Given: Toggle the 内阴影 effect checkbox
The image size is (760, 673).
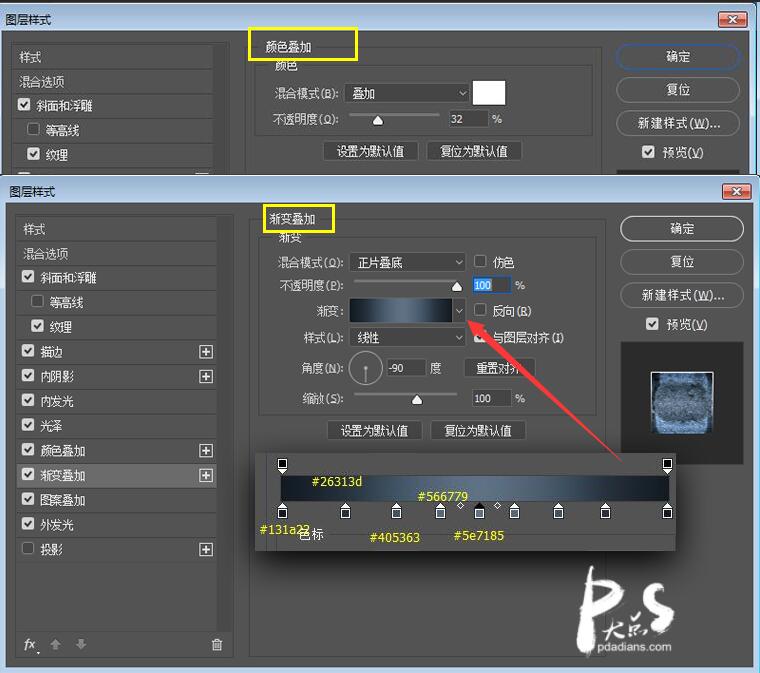Looking at the screenshot, I should pos(28,375).
